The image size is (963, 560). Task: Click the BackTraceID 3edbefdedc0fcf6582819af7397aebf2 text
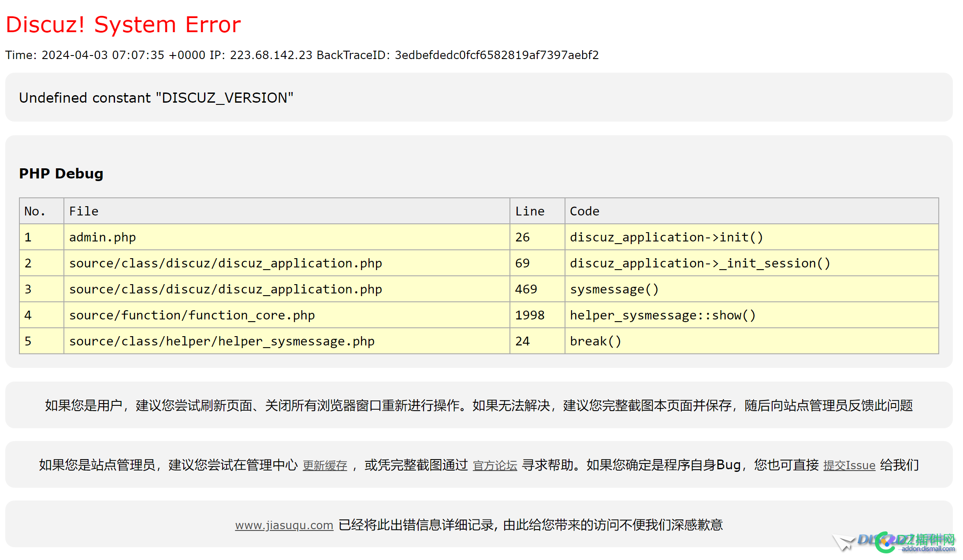point(458,55)
